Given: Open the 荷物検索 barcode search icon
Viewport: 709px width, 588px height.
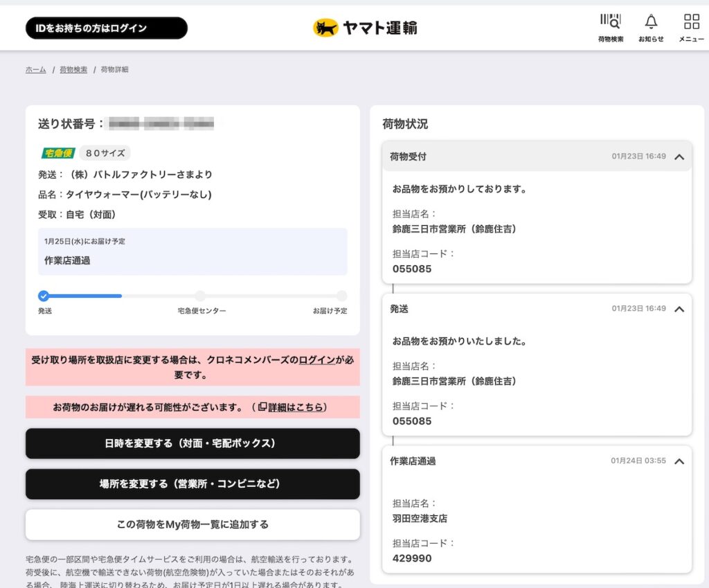Looking at the screenshot, I should click(x=610, y=21).
